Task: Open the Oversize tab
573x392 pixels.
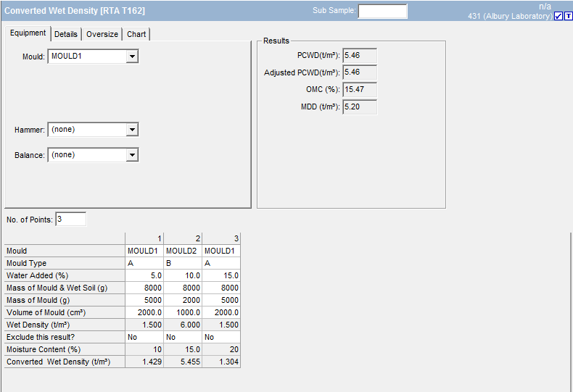Action: (x=102, y=34)
